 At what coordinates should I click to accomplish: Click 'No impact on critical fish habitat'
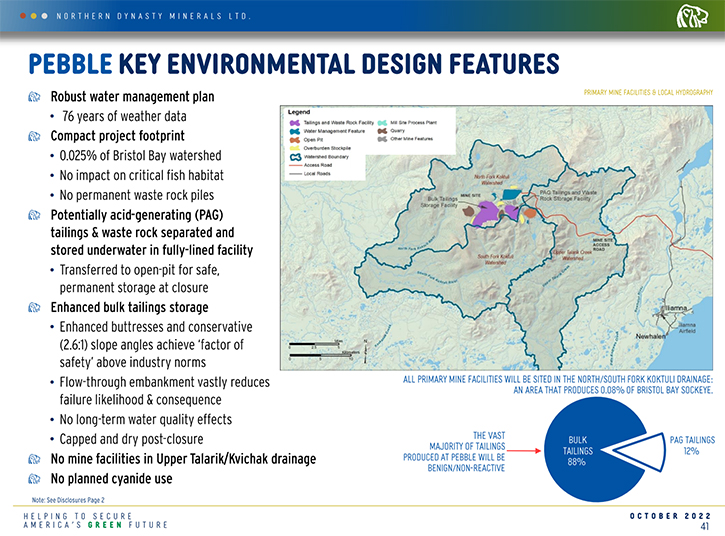(x=141, y=175)
